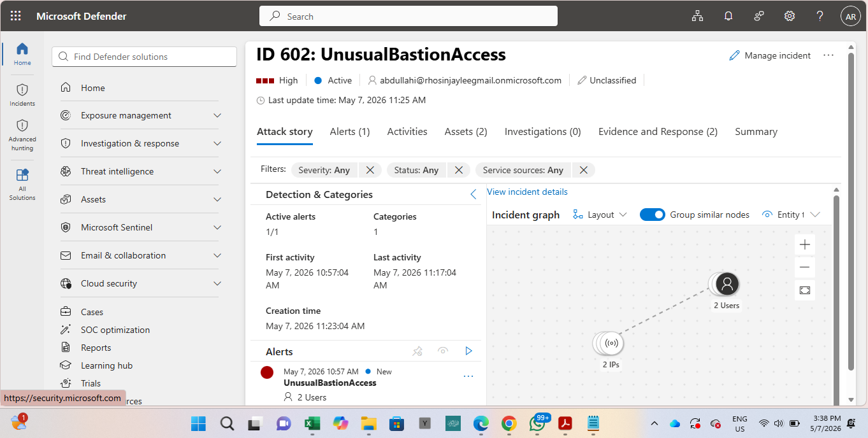The height and width of the screenshot is (438, 868).
Task: Fit the incident graph to screen
Action: (x=805, y=290)
